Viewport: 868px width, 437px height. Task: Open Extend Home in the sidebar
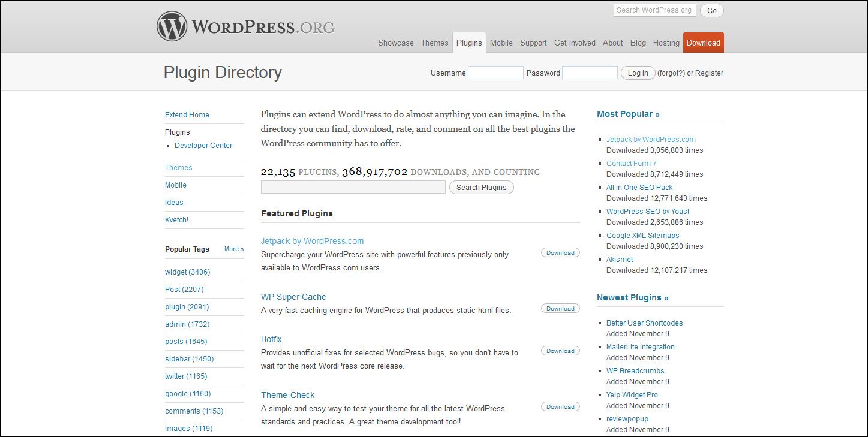tap(187, 115)
